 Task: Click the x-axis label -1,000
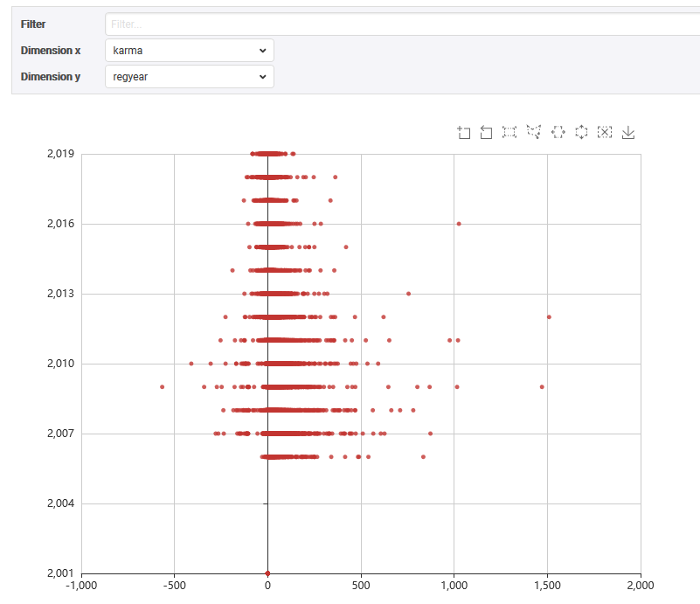81,586
